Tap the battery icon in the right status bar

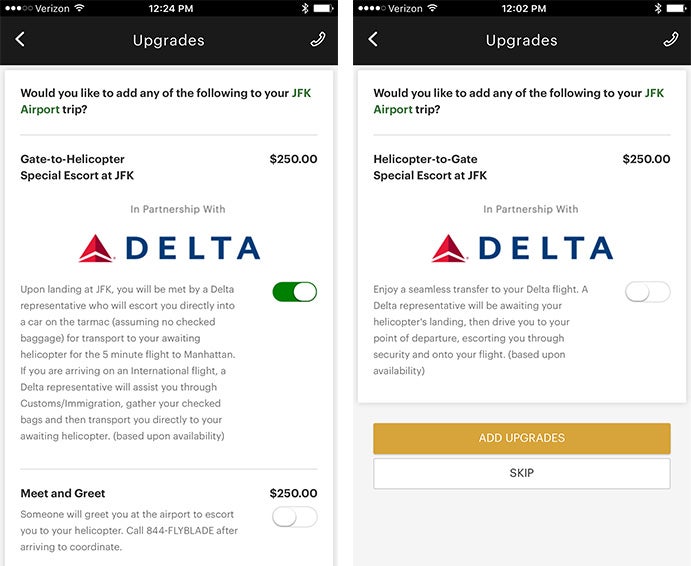[675, 8]
